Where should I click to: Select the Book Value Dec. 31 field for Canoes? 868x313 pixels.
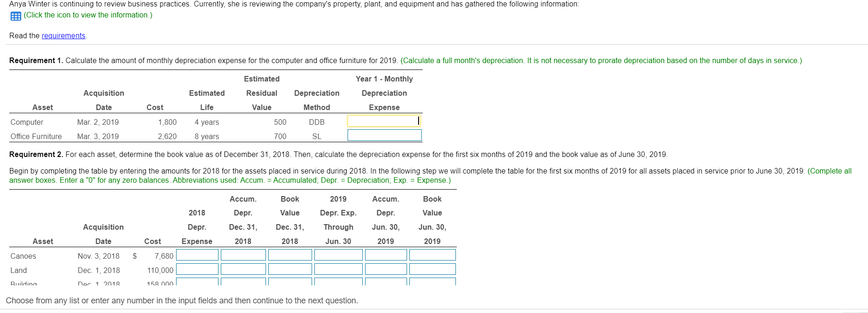click(289, 255)
